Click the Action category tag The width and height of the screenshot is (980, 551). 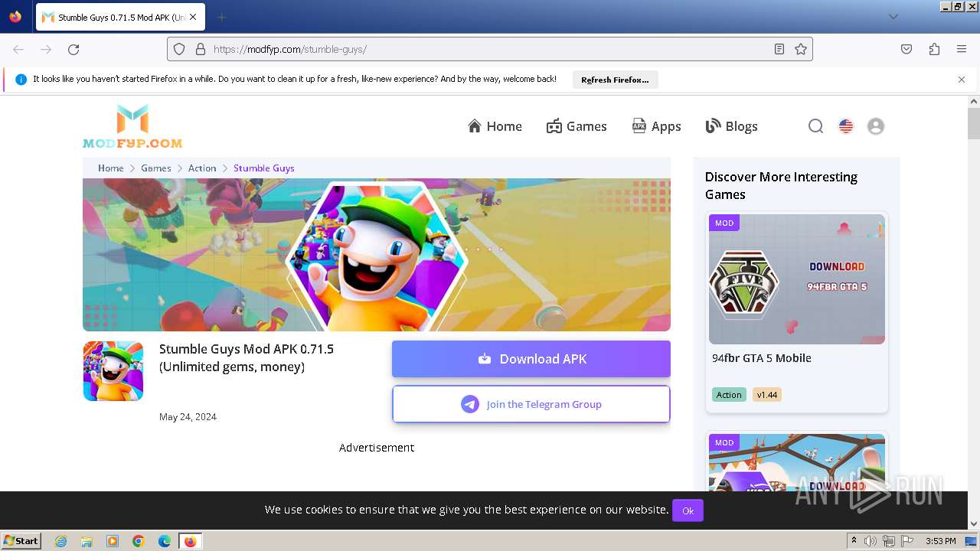pyautogui.click(x=729, y=395)
